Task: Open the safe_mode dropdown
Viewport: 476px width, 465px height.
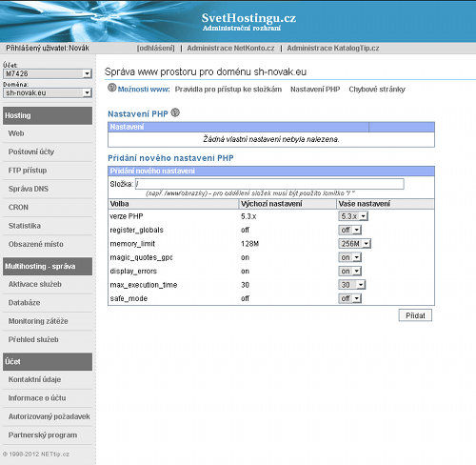Action: (x=349, y=298)
